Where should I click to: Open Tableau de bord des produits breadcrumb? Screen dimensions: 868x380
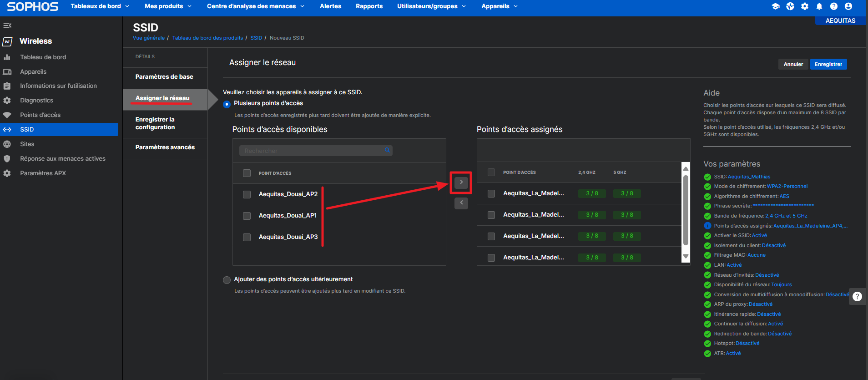(207, 38)
